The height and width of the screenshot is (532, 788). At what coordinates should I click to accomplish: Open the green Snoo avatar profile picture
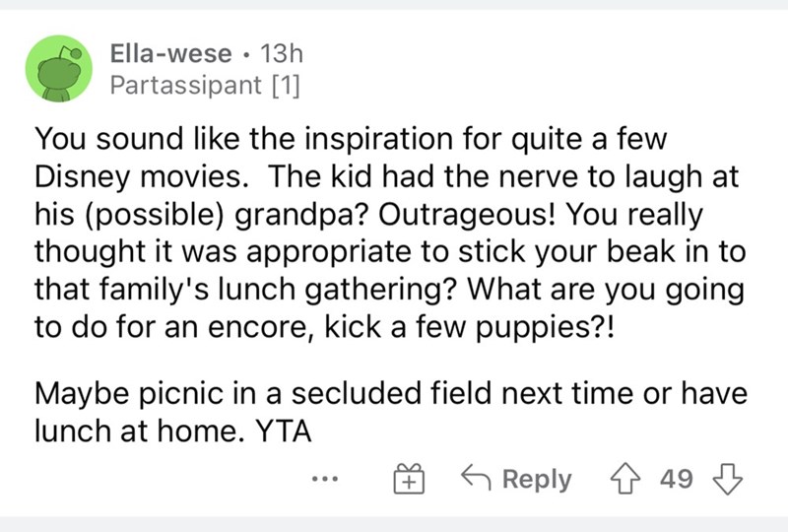point(59,68)
